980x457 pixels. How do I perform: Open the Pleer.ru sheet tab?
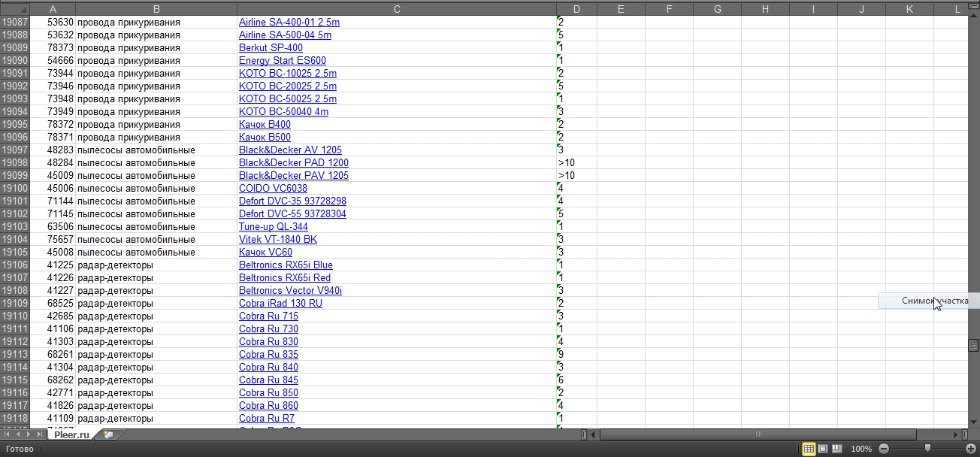[71, 434]
